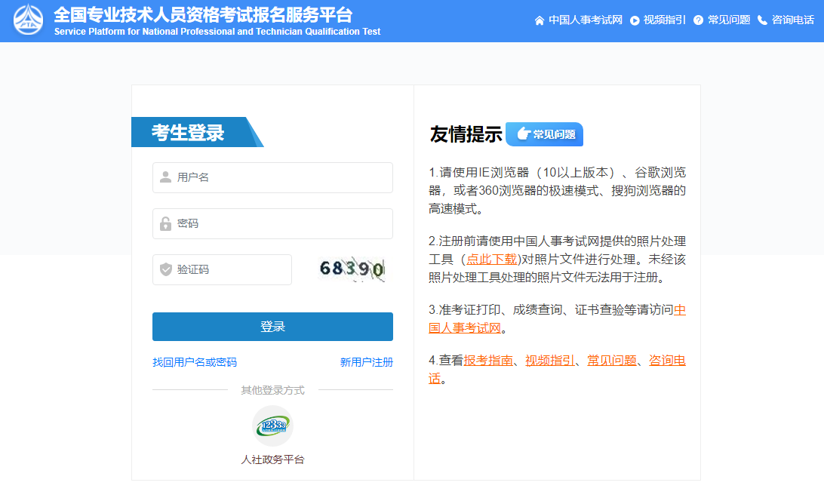The height and width of the screenshot is (504, 824).
Task: Click 找回用户名或密码 link
Action: [195, 362]
